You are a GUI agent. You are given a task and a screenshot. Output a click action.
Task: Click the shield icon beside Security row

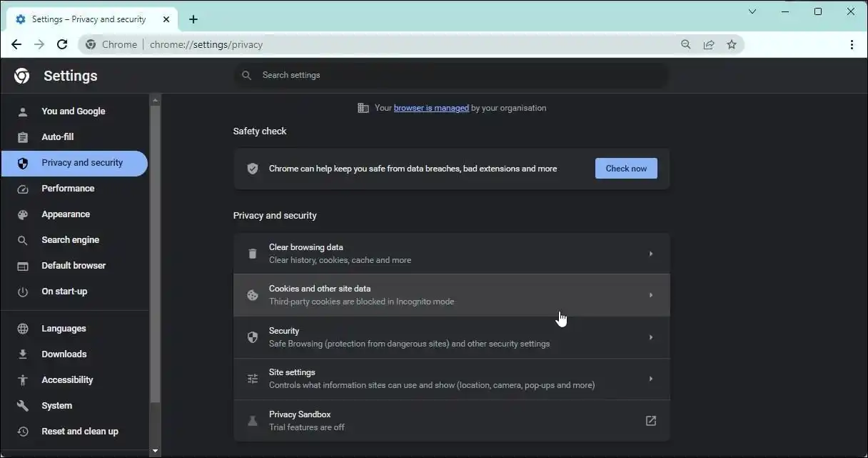[x=253, y=337]
